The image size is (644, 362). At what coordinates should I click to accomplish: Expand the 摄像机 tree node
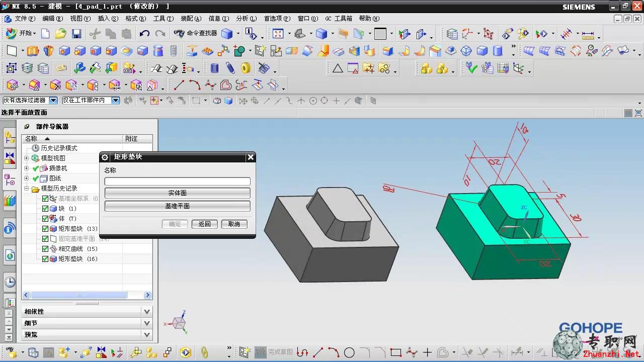point(27,168)
